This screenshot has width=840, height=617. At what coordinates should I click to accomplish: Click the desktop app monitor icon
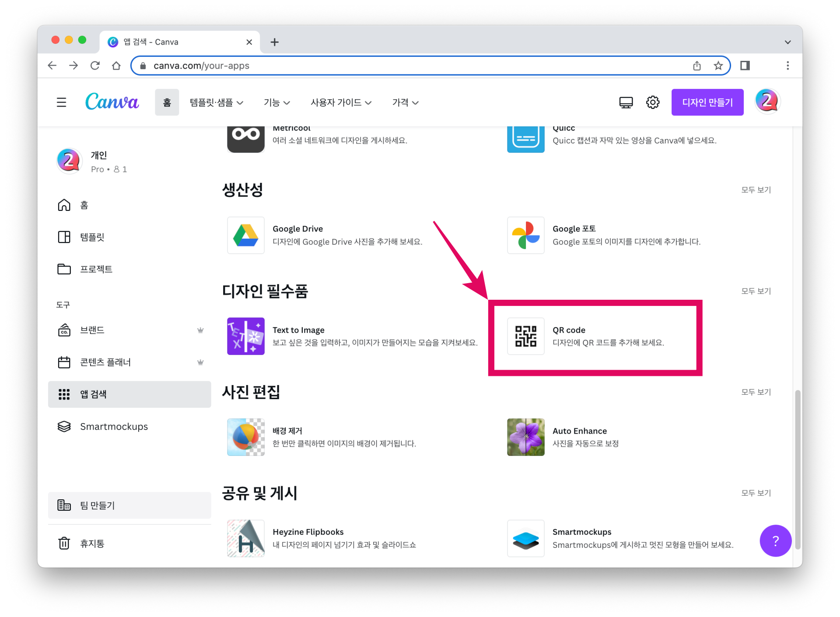626,102
